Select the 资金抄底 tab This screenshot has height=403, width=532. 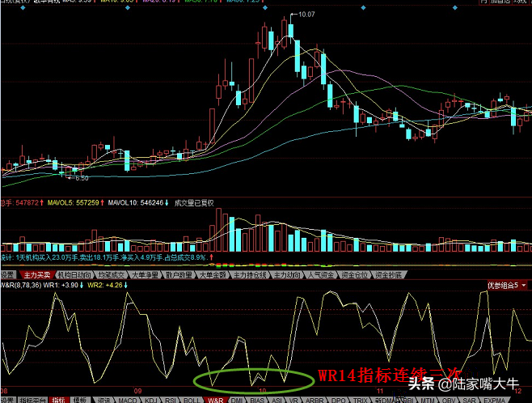click(388, 274)
